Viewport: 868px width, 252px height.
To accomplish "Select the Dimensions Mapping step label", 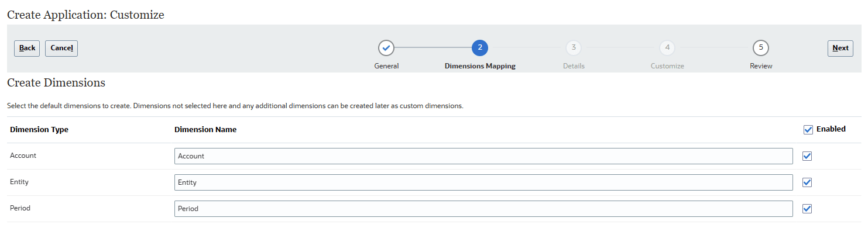I will click(480, 66).
